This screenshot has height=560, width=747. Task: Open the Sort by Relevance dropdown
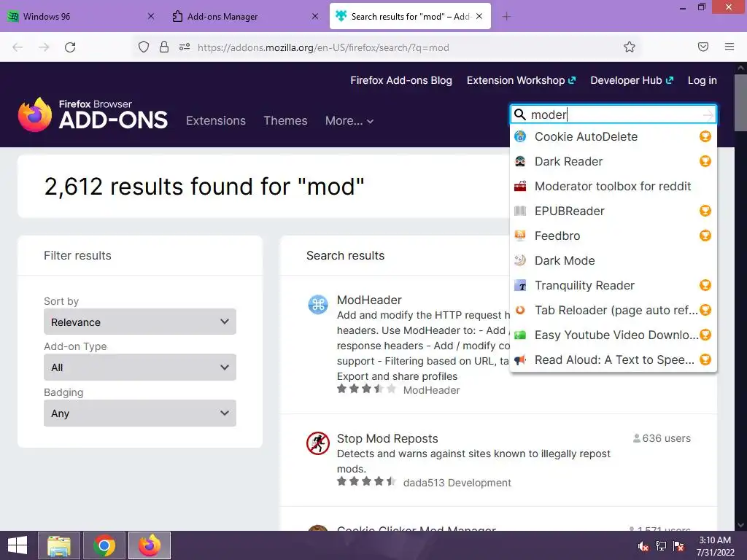coord(140,322)
